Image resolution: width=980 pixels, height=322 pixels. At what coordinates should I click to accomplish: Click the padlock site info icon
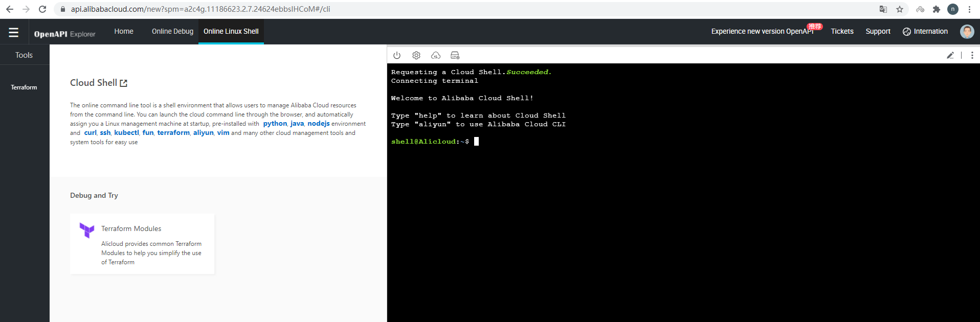(63, 9)
